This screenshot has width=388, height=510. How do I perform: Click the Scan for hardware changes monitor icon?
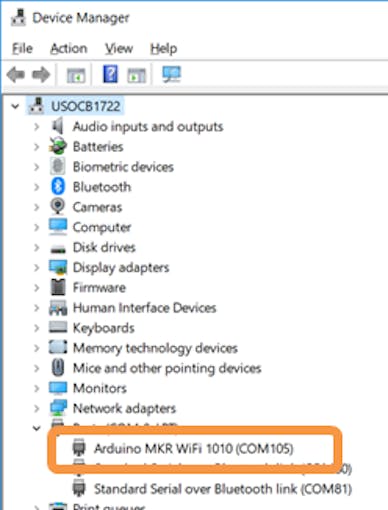[x=171, y=74]
